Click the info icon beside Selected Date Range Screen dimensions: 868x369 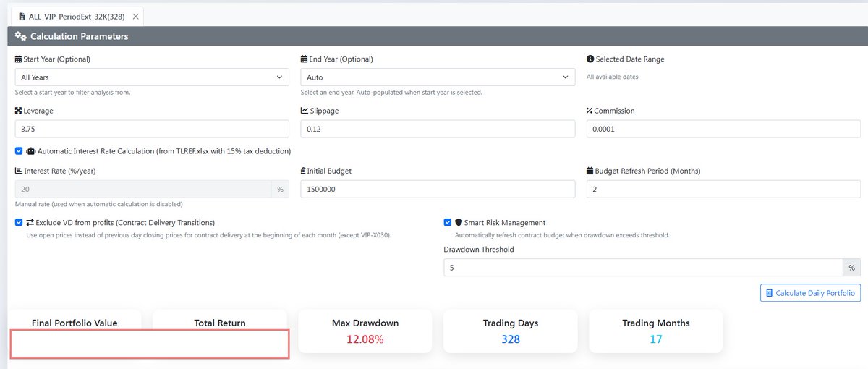(x=590, y=59)
